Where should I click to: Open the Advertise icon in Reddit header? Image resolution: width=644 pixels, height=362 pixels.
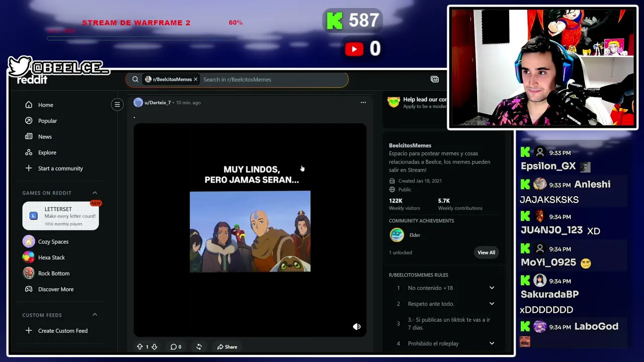[x=435, y=79]
